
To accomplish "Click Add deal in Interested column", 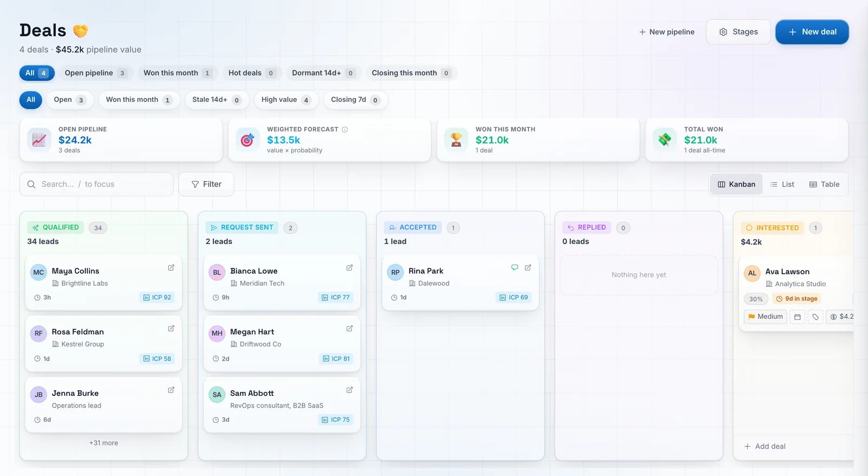I will [765, 447].
